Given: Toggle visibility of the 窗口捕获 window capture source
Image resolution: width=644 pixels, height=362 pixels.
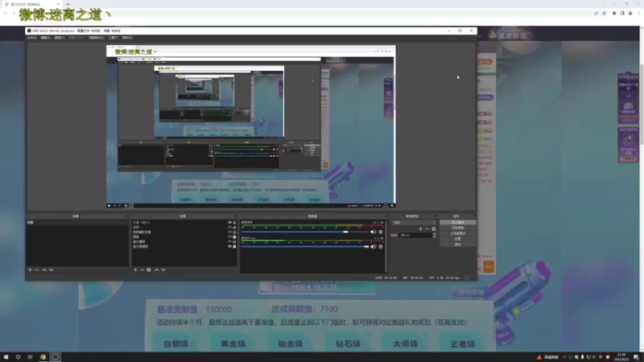Looking at the screenshot, I should click(229, 242).
